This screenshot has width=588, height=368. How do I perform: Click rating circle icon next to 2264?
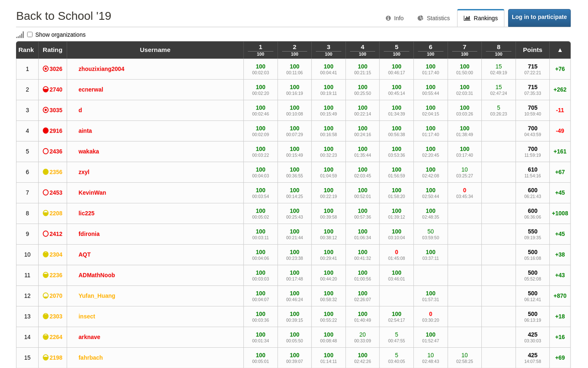pos(45,337)
